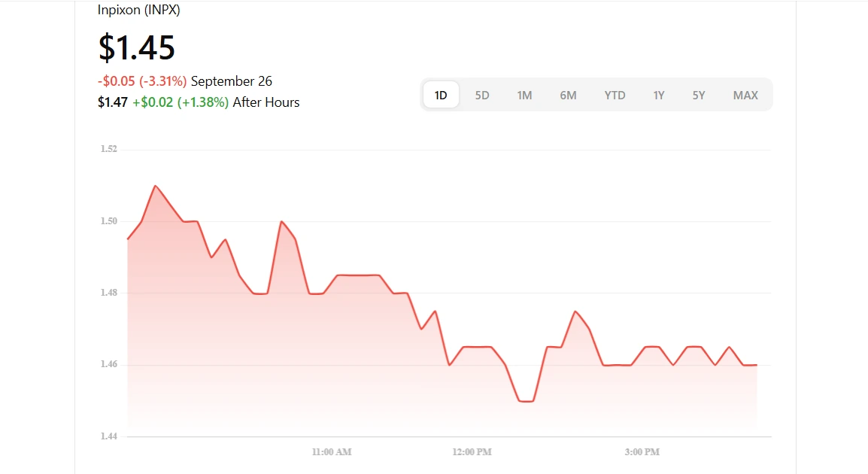Switch chart to 5D range

[x=482, y=96]
